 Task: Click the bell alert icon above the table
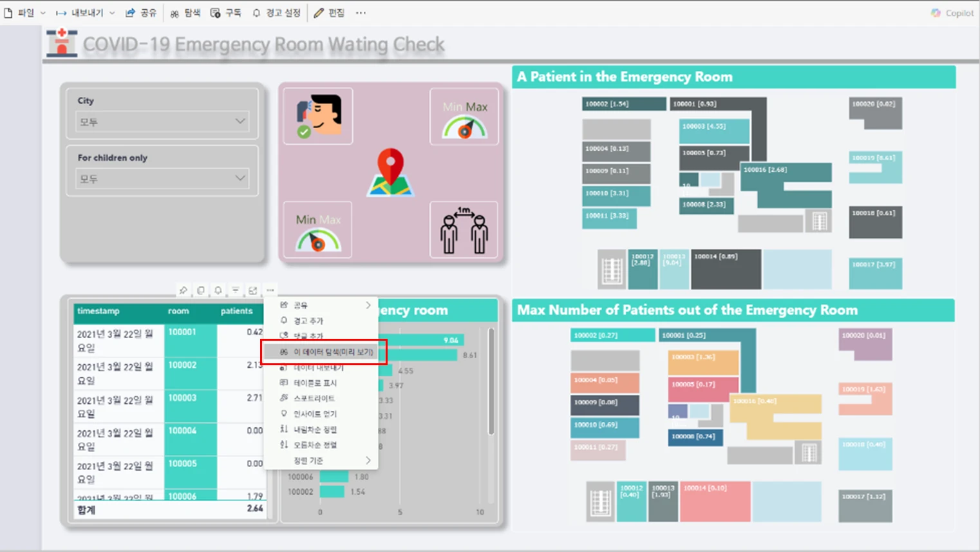[x=218, y=290]
